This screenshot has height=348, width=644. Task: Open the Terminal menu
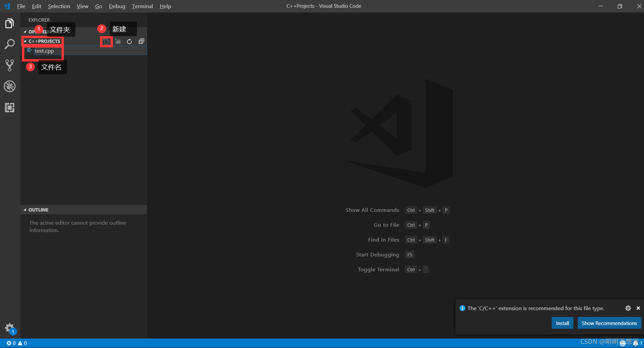pyautogui.click(x=142, y=6)
